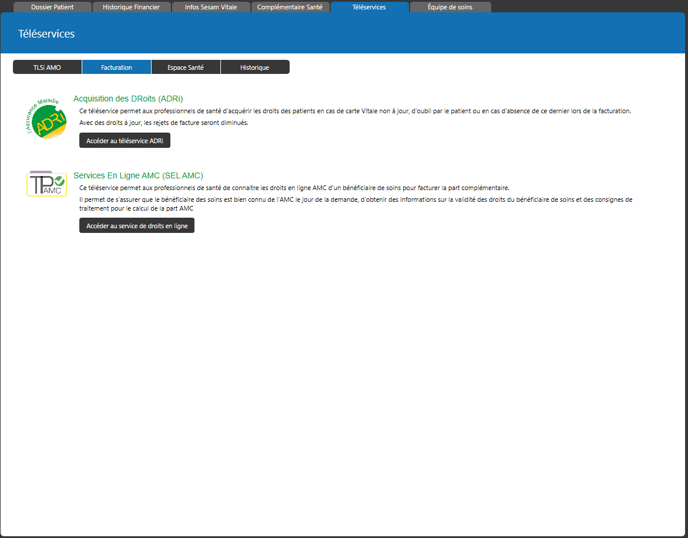
Task: Show the Équipe de soins tab
Action: click(x=450, y=7)
